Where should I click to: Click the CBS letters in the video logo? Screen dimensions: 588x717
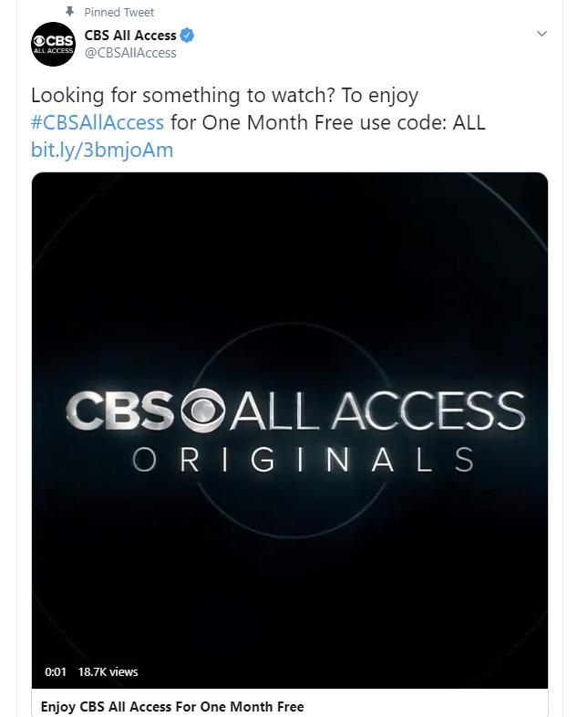click(120, 411)
